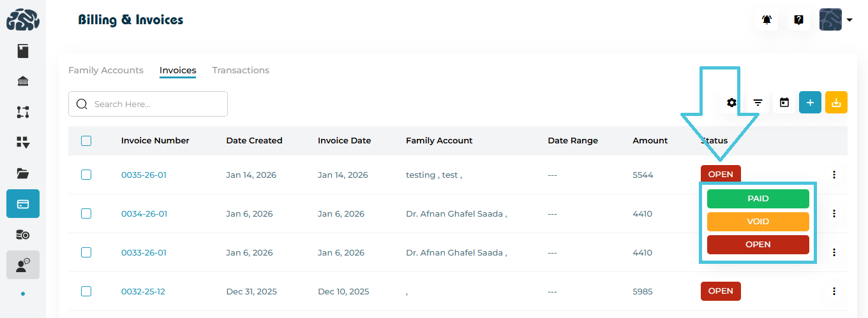Expand the user profile avatar dropdown

(836, 20)
